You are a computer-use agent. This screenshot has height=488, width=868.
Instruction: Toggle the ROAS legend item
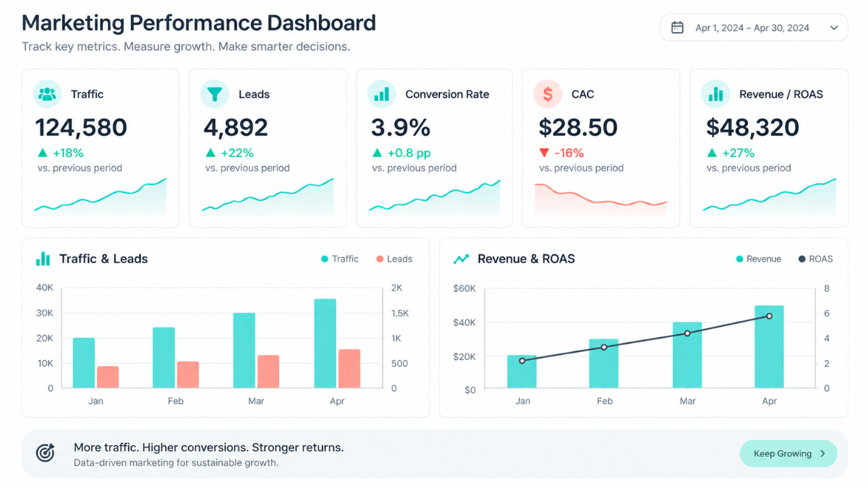(815, 259)
